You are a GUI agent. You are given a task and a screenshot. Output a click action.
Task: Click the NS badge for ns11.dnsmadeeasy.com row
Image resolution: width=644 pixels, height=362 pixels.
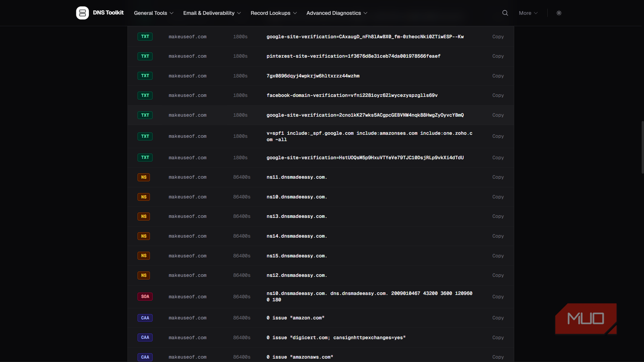[x=144, y=177]
